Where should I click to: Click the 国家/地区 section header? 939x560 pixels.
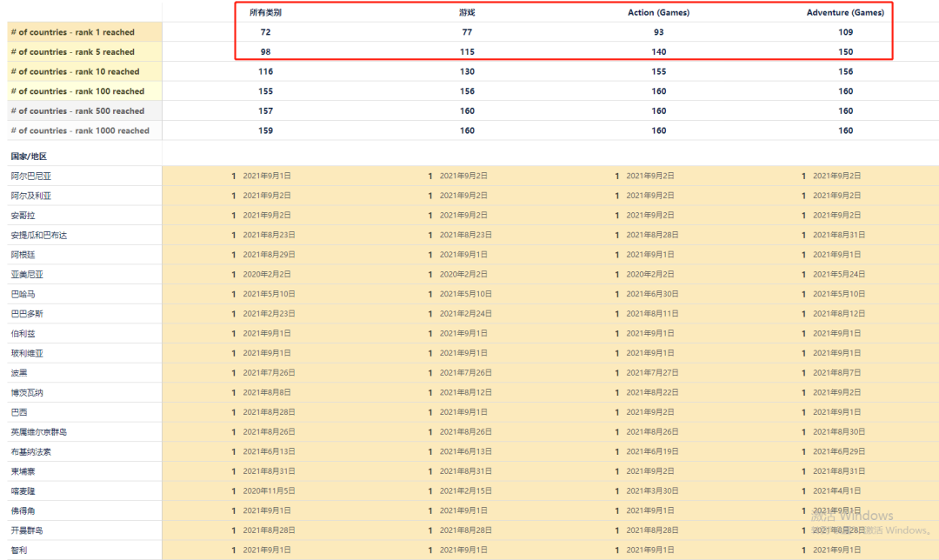pos(29,157)
